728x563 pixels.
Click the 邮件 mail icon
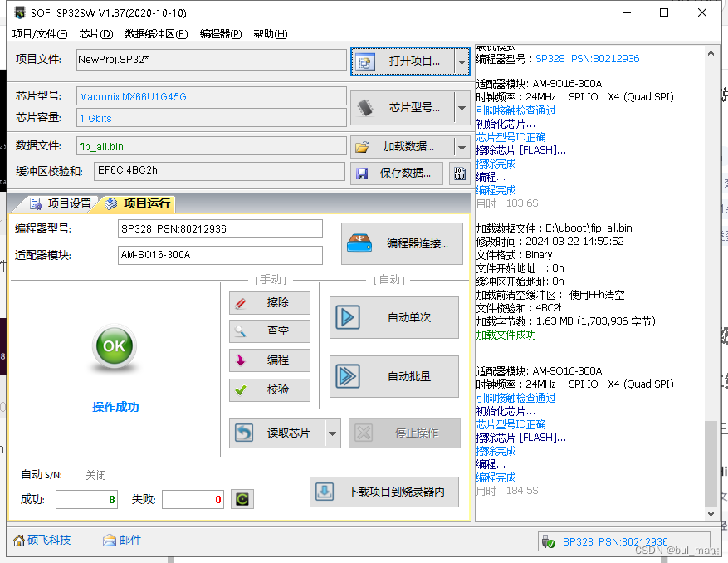click(x=110, y=541)
